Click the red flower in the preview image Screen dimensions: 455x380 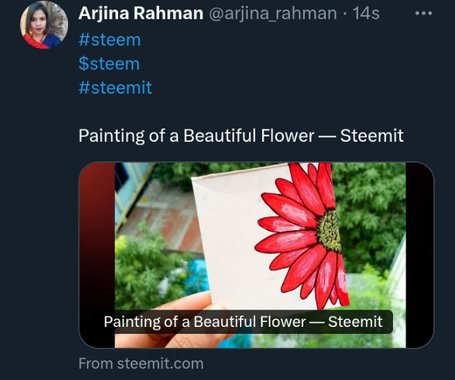pos(302,232)
